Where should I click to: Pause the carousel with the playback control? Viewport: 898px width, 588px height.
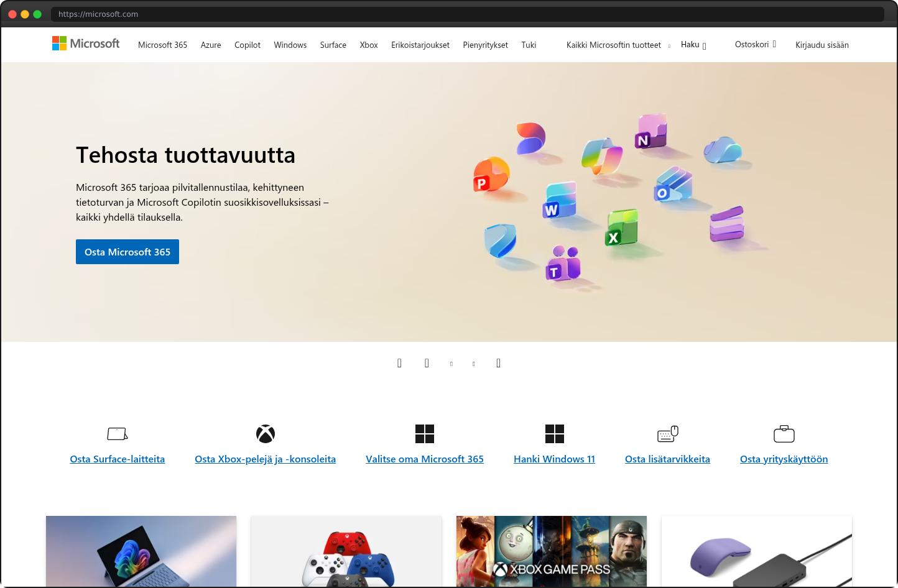(x=498, y=363)
